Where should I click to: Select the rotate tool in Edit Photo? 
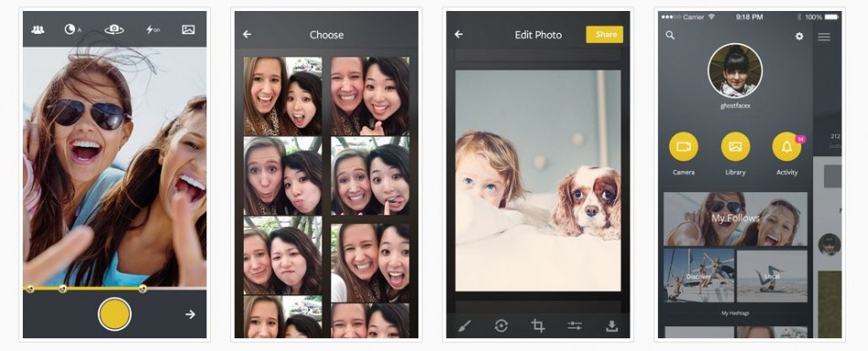point(501,325)
